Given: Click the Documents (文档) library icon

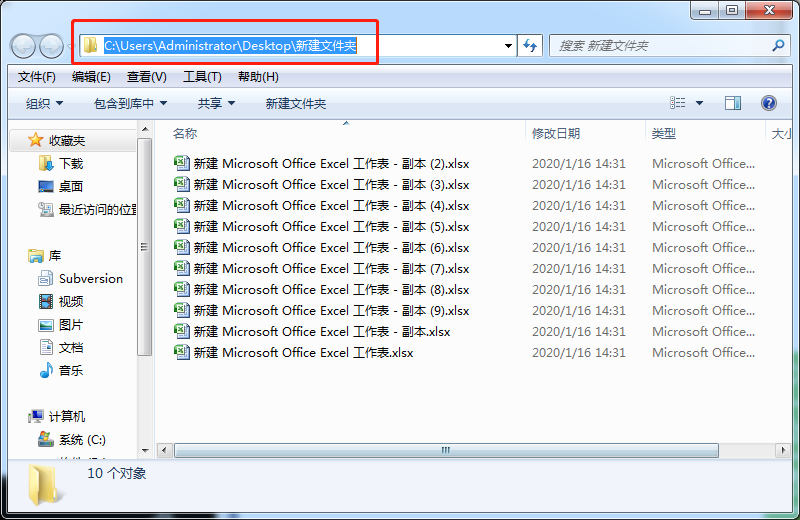Looking at the screenshot, I should click(x=46, y=348).
